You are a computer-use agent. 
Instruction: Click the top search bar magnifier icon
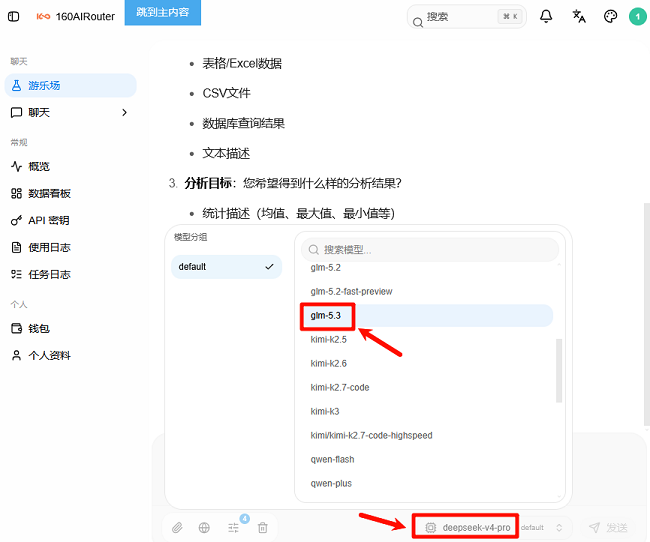418,22
